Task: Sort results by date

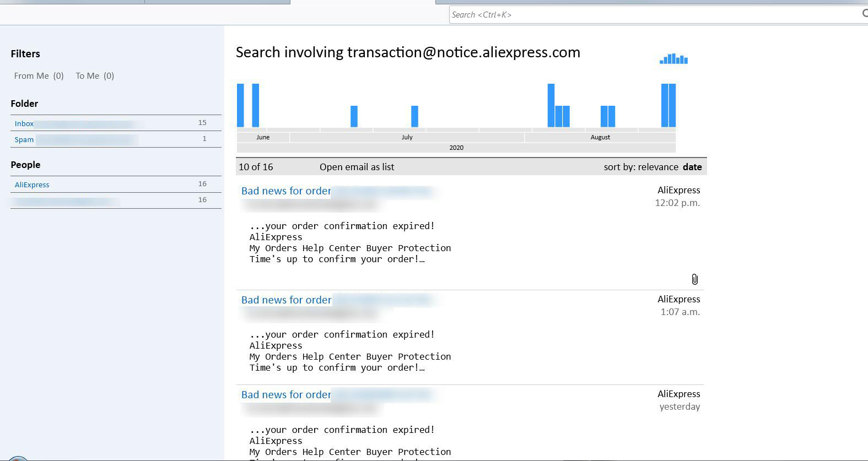Action: pos(692,167)
